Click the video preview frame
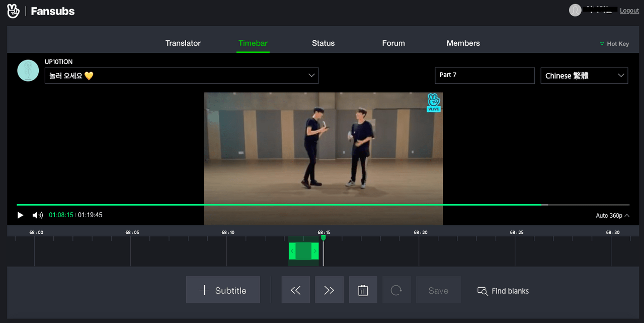Screen dimensions: 644x323 [324, 158]
